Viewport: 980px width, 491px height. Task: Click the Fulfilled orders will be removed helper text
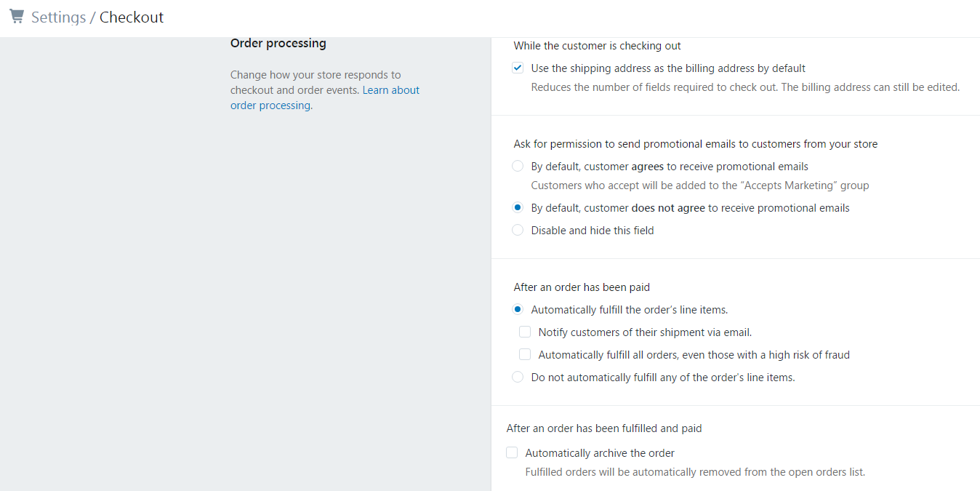pyautogui.click(x=695, y=472)
